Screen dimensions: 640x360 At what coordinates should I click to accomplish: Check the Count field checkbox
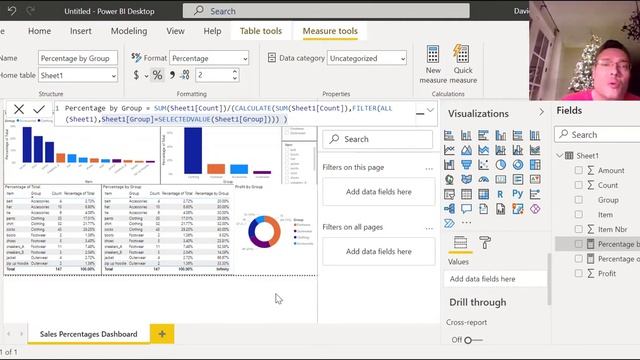578,185
